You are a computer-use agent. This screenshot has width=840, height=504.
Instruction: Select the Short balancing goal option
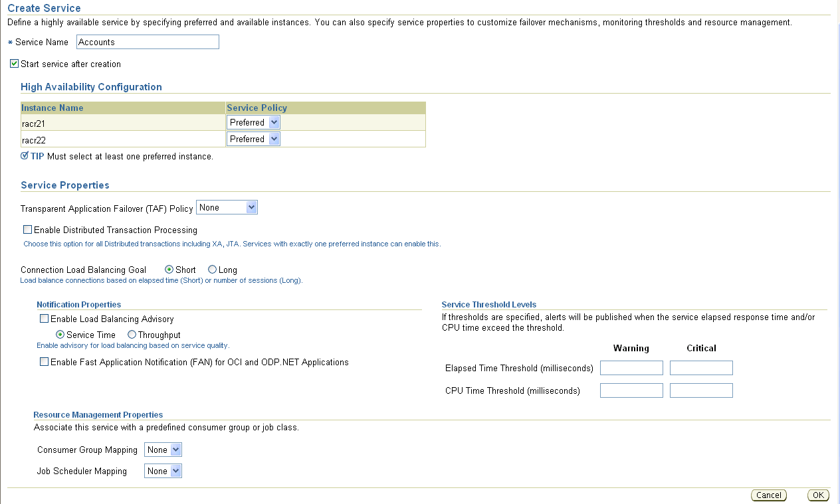coord(171,270)
